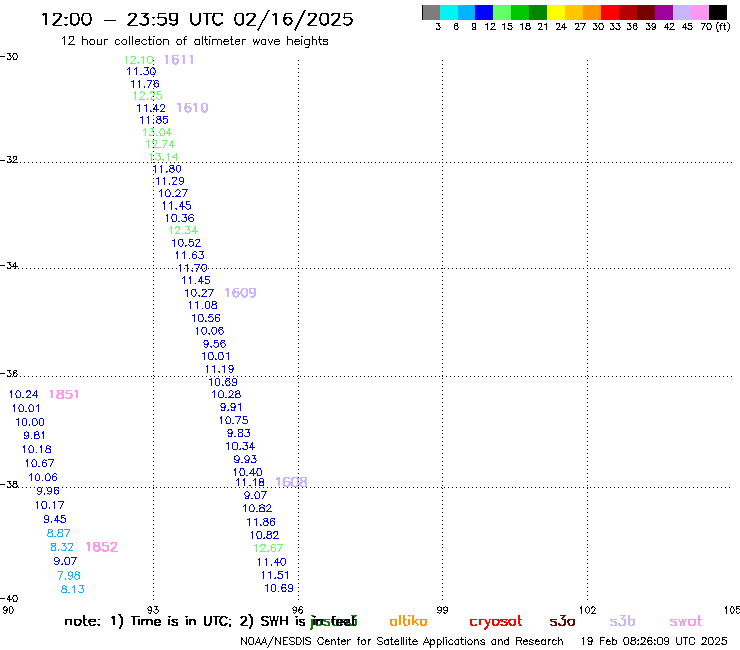Select the s3b satellite legend label
The height and width of the screenshot is (650, 740).
click(x=622, y=621)
